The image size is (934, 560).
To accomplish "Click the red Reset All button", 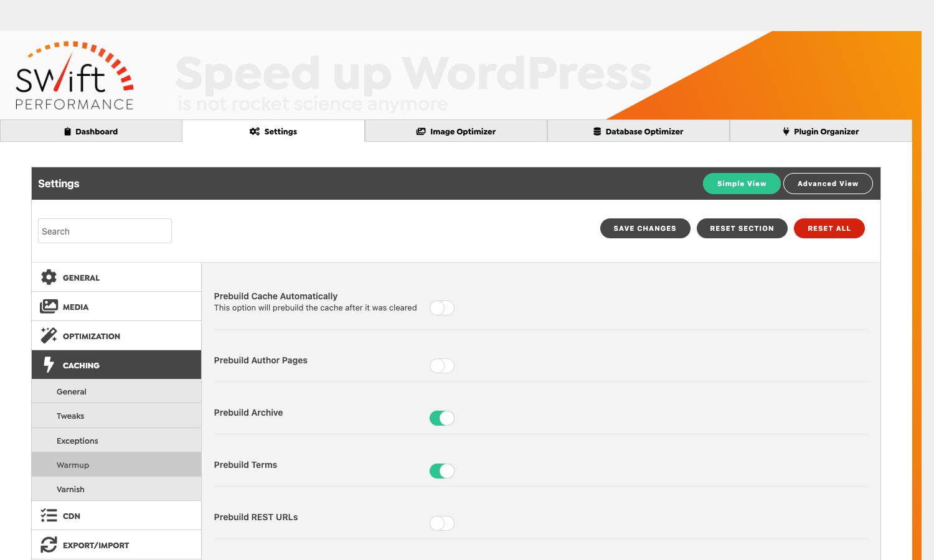I will pos(829,228).
